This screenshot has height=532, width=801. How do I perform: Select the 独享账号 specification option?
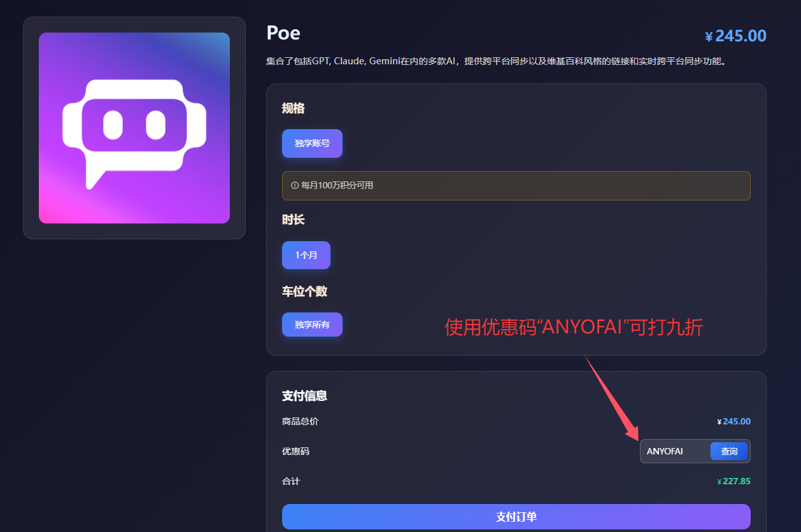(x=312, y=143)
